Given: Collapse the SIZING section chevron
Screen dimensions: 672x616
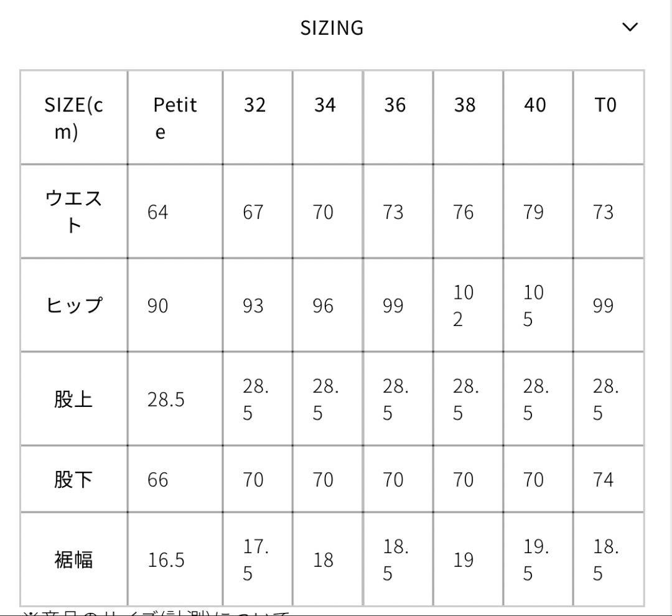Looking at the screenshot, I should [630, 27].
